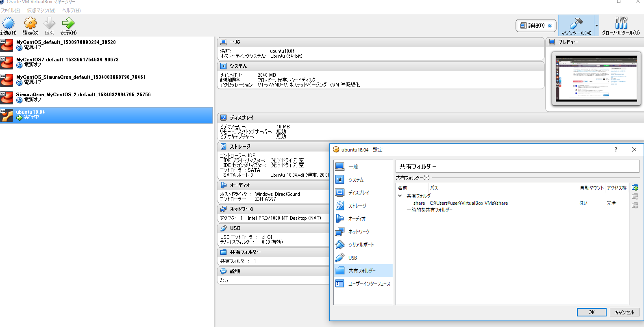This screenshot has height=327, width=644.
Task: Click the 完全 access value for share
Action: pyautogui.click(x=611, y=203)
